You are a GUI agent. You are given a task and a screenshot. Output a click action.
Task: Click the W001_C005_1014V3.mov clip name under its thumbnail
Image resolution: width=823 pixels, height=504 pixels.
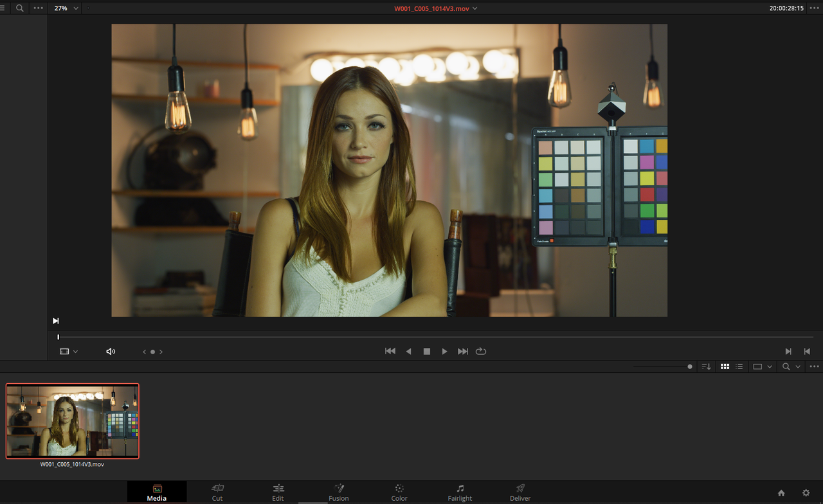pos(72,464)
